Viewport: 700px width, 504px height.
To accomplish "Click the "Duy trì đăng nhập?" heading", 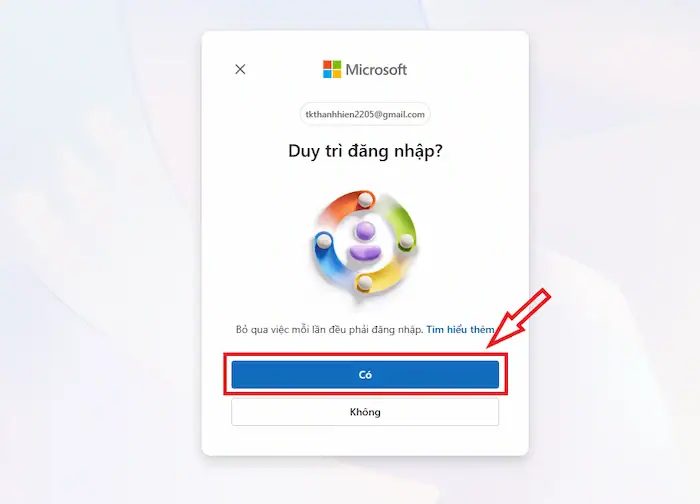I will pyautogui.click(x=365, y=151).
